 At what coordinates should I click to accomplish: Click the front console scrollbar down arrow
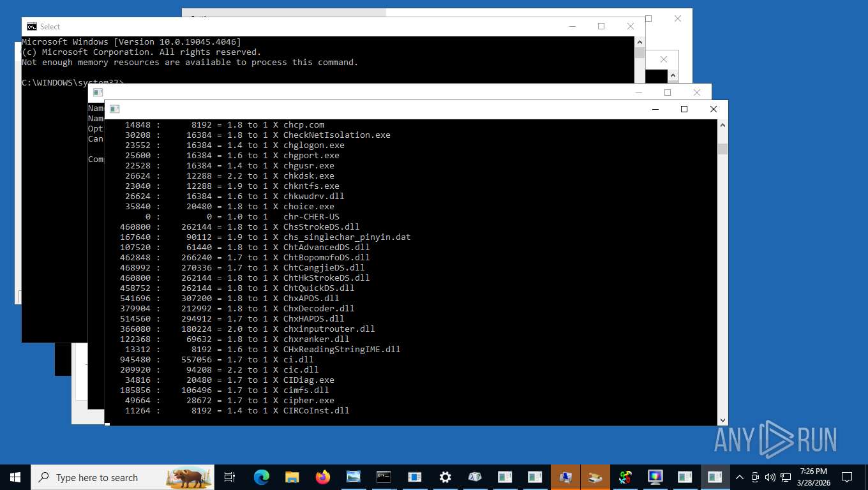(x=722, y=420)
